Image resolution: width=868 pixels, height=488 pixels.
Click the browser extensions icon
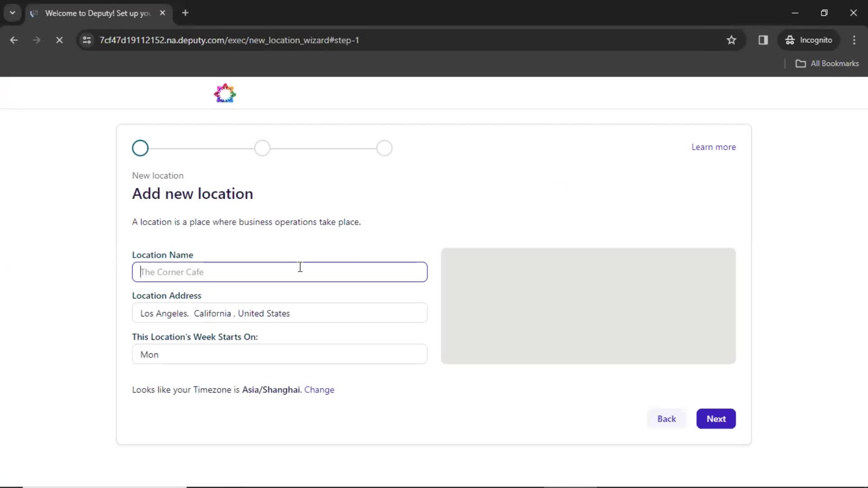763,40
